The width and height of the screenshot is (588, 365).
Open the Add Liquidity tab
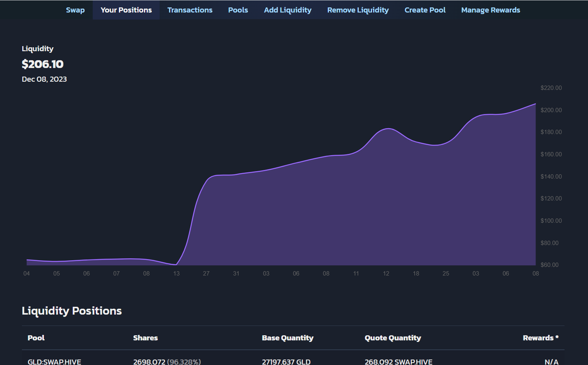click(288, 10)
